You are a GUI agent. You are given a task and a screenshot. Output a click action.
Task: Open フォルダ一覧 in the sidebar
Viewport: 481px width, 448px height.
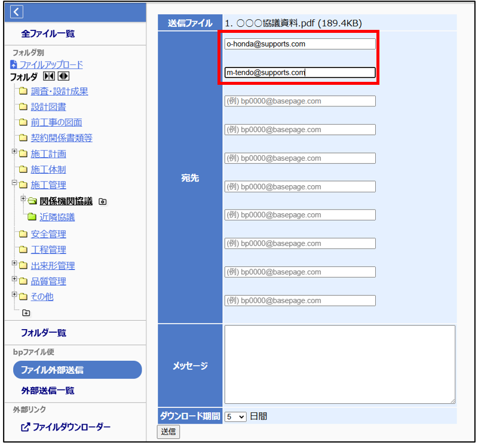click(x=44, y=333)
